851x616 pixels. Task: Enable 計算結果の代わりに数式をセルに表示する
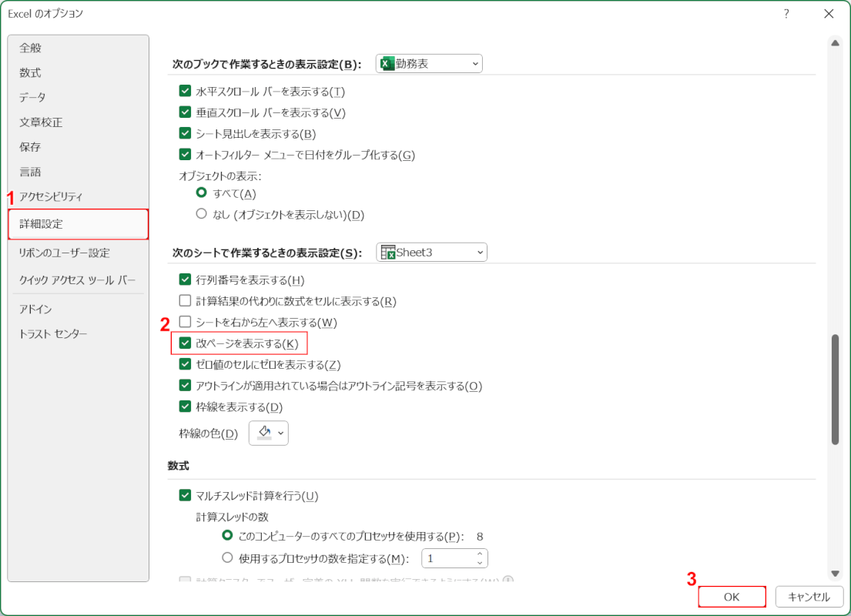point(185,301)
